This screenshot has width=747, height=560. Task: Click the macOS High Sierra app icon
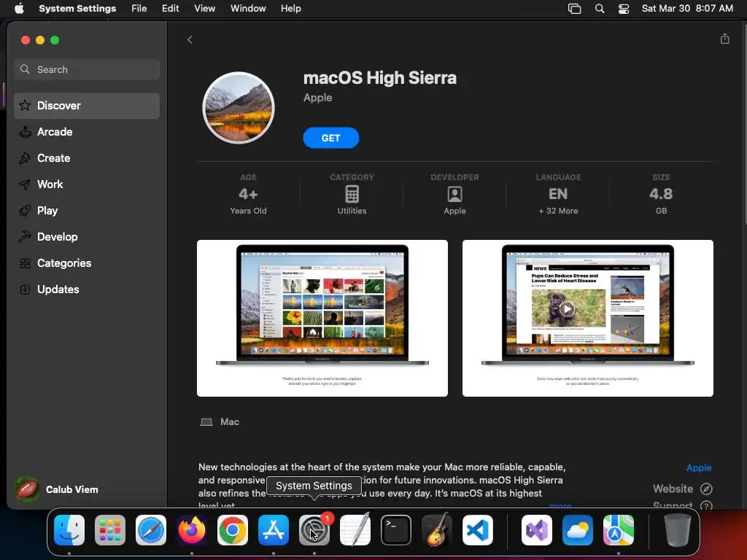click(x=239, y=108)
